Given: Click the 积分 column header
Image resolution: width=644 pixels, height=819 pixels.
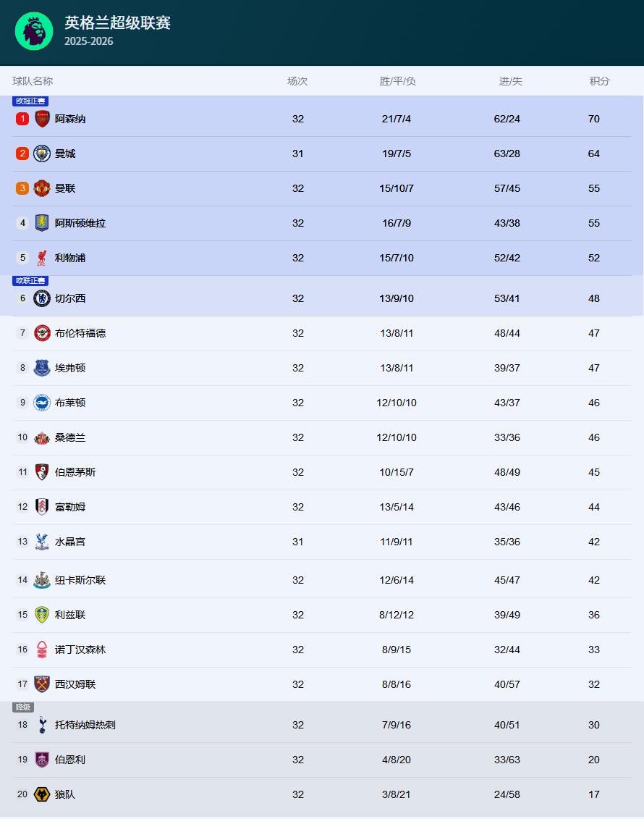Looking at the screenshot, I should coord(599,81).
